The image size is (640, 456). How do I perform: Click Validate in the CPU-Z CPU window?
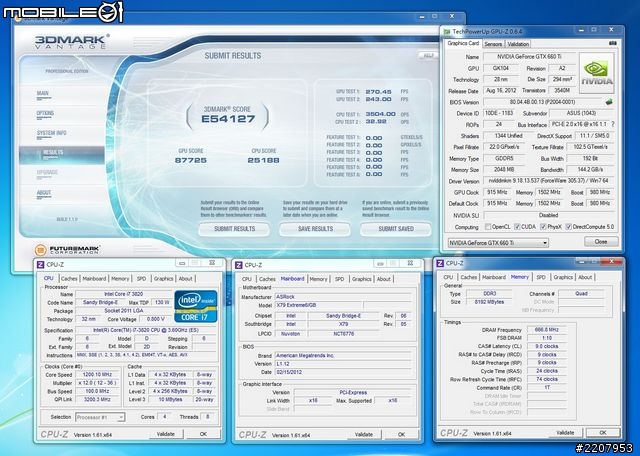(x=165, y=434)
